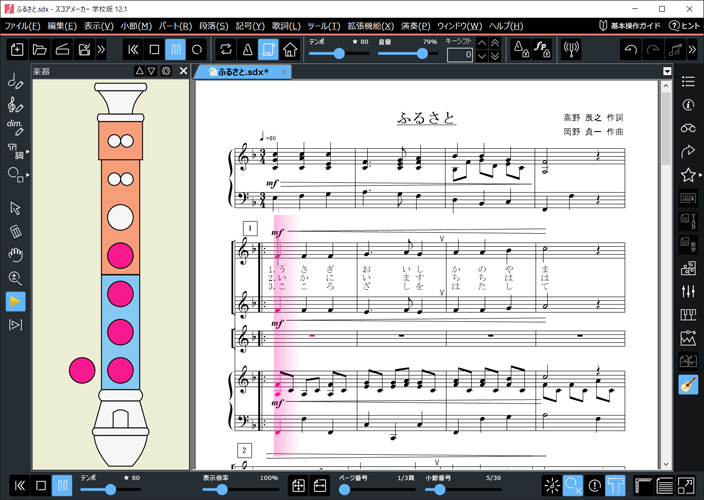704x500 pixels.
Task: Open the ファイル(F) menu
Action: pos(22,26)
